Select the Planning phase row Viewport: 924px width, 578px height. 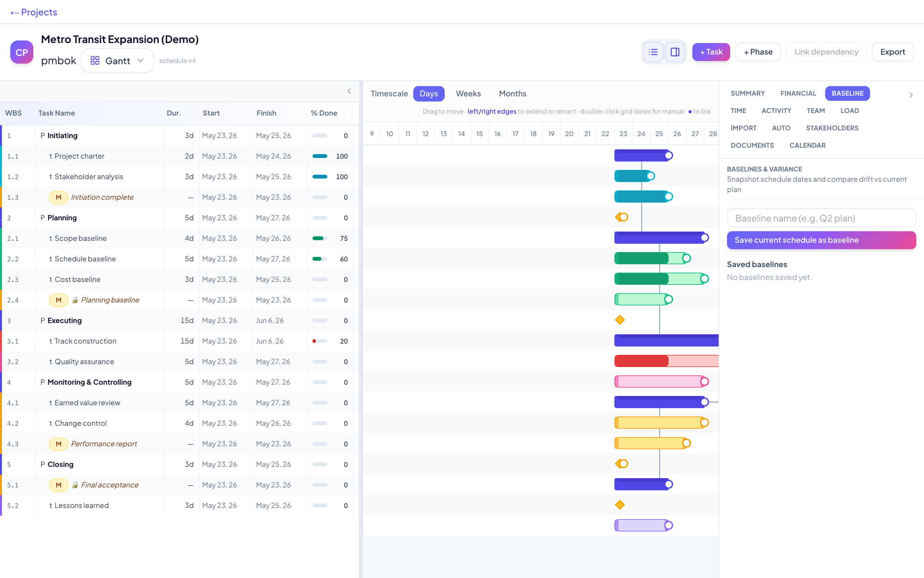pyautogui.click(x=179, y=217)
